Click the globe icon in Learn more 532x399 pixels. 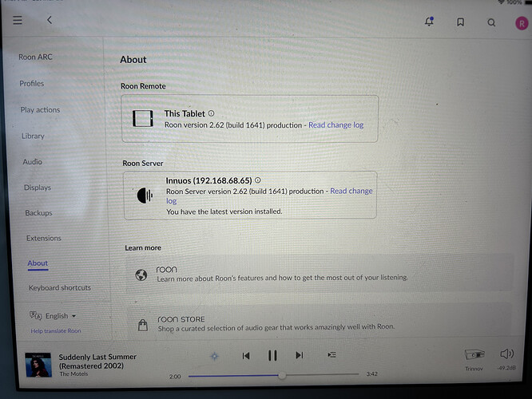click(x=141, y=275)
